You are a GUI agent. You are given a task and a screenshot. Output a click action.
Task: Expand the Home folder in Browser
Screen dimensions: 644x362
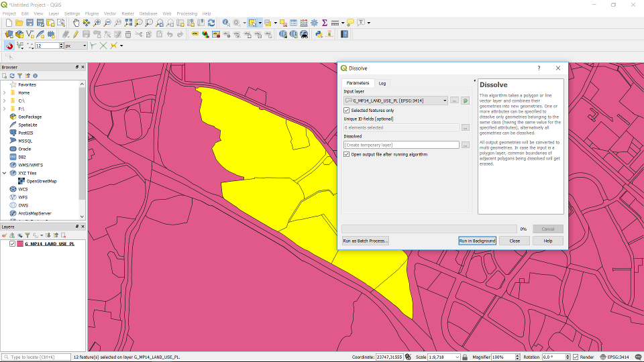tap(4, 93)
